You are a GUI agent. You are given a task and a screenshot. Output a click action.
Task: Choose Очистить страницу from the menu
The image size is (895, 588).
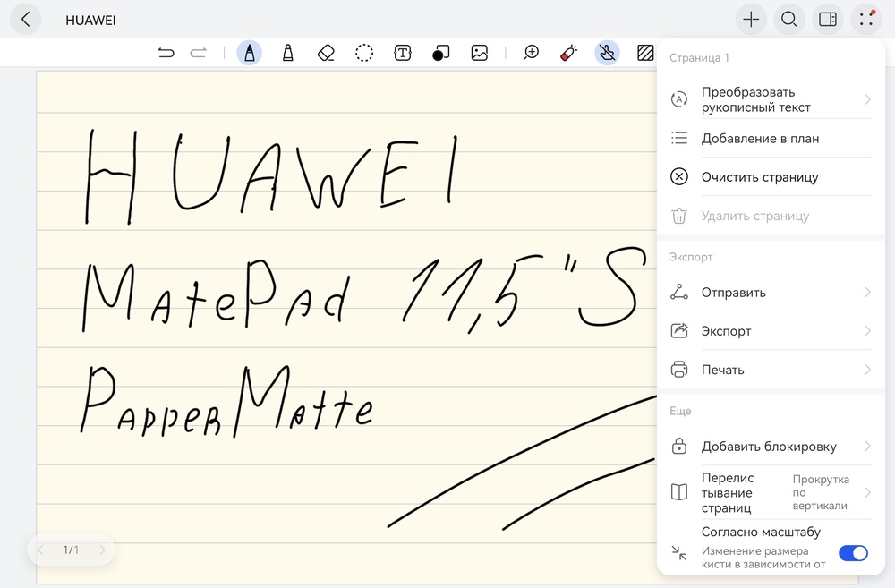(x=759, y=177)
